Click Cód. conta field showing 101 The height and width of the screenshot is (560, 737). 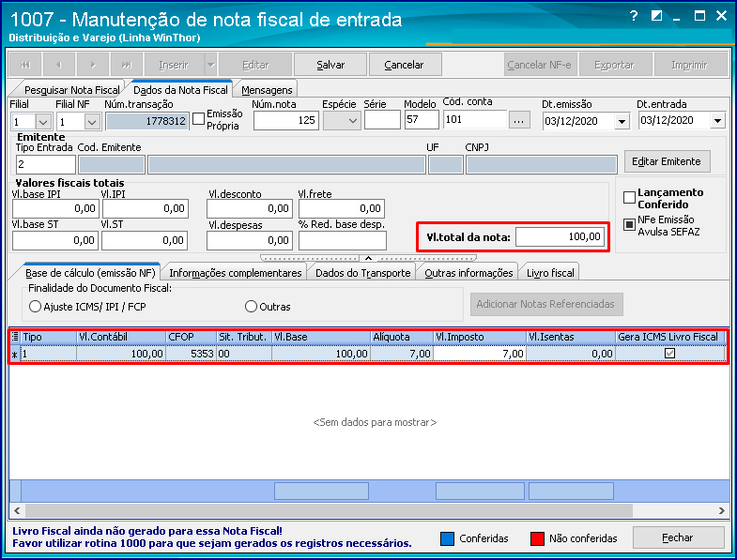(475, 120)
